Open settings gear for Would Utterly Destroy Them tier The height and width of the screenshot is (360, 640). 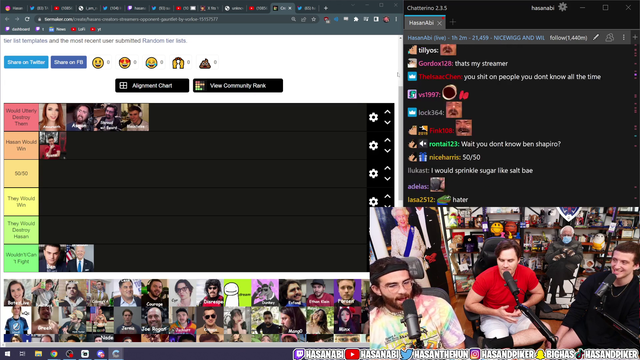tap(373, 118)
